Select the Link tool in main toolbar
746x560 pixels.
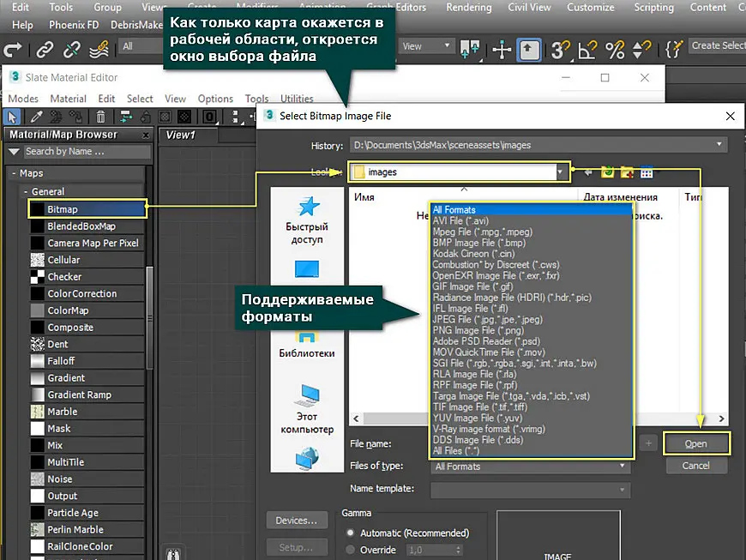[45, 49]
